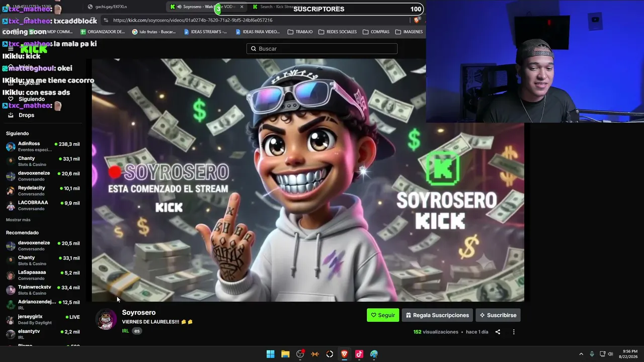Open Trainwreckstv channel avatar
644x362 pixels.
pos(11,290)
